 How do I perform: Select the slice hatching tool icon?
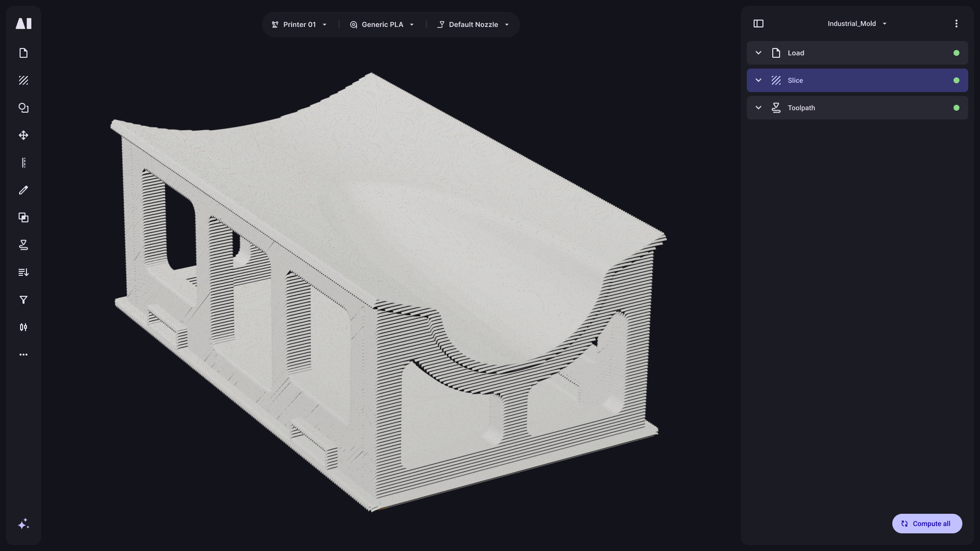point(24,80)
